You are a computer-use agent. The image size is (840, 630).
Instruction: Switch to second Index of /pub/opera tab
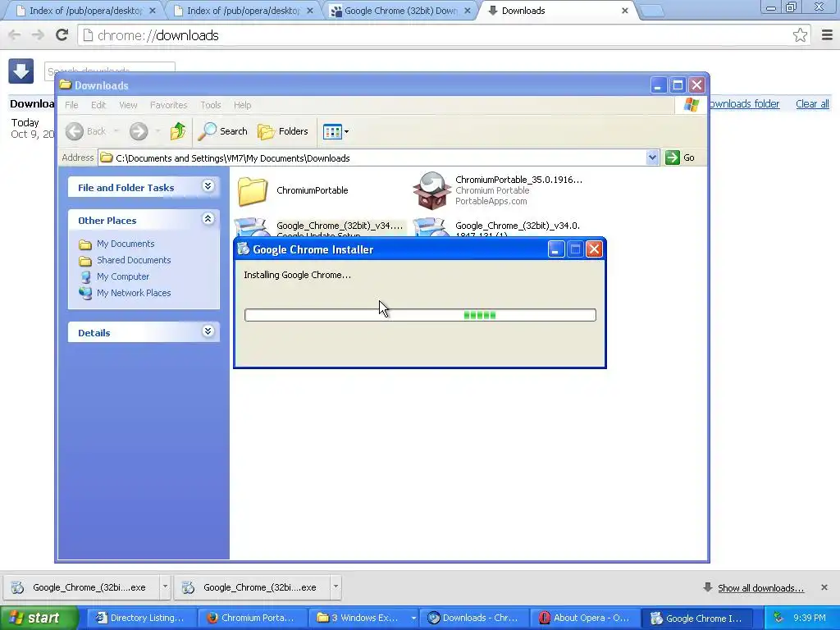point(244,11)
